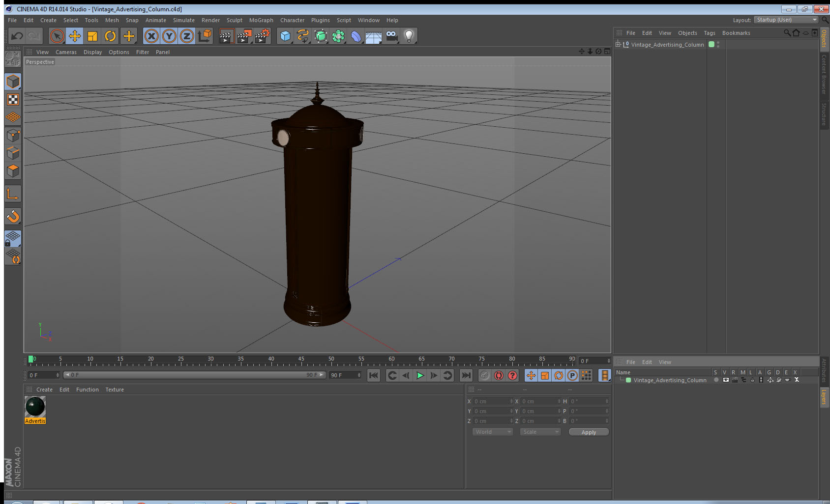Switch the coordinate system icon
The width and height of the screenshot is (830, 504).
pyautogui.click(x=205, y=36)
